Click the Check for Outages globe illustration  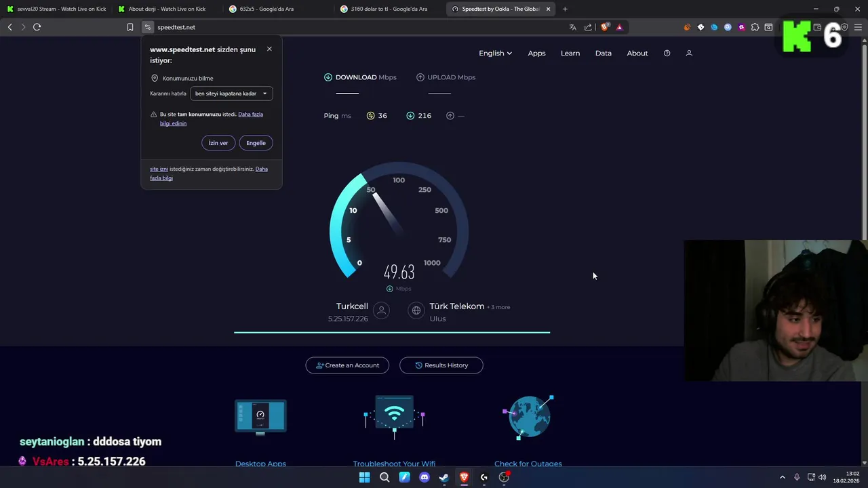click(x=529, y=416)
